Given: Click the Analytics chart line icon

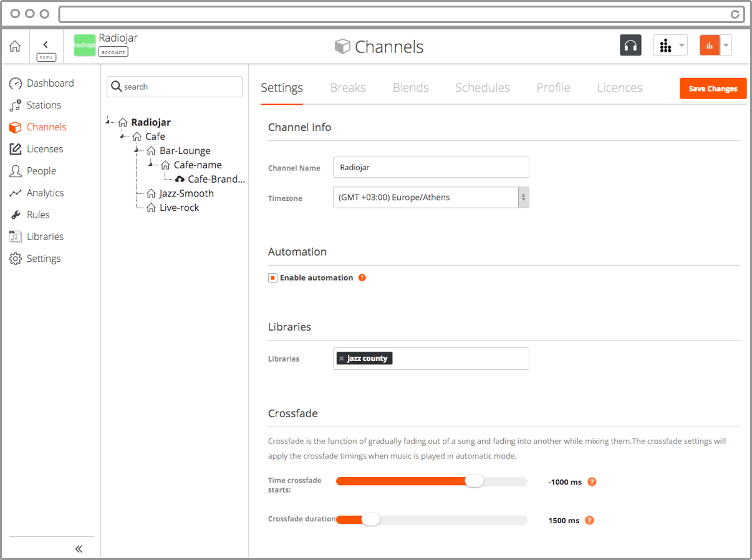Looking at the screenshot, I should point(16,193).
